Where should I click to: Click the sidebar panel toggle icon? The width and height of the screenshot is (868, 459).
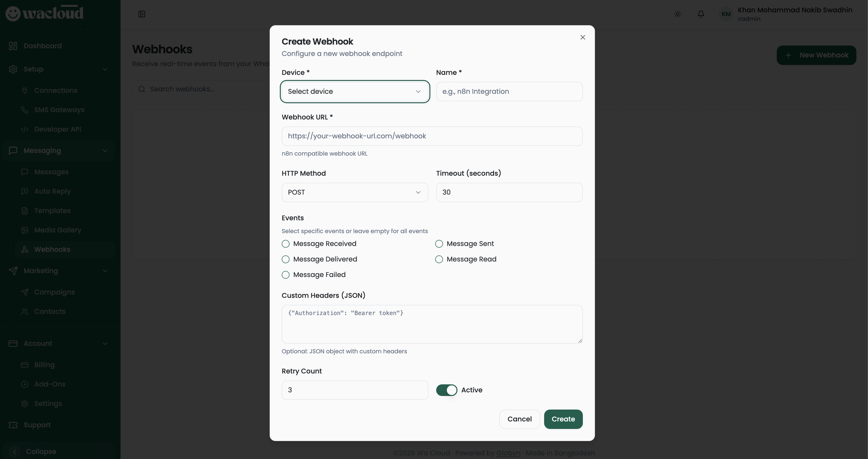pyautogui.click(x=142, y=14)
